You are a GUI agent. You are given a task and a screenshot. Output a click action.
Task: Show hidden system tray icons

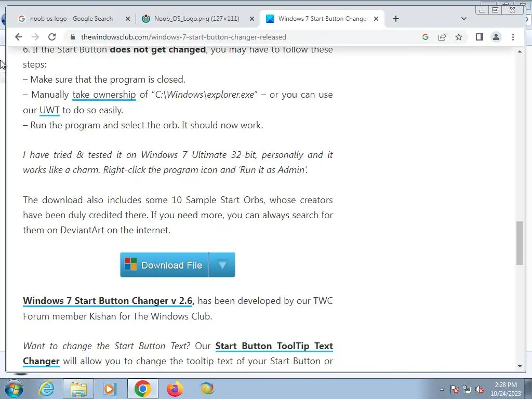pos(442,390)
